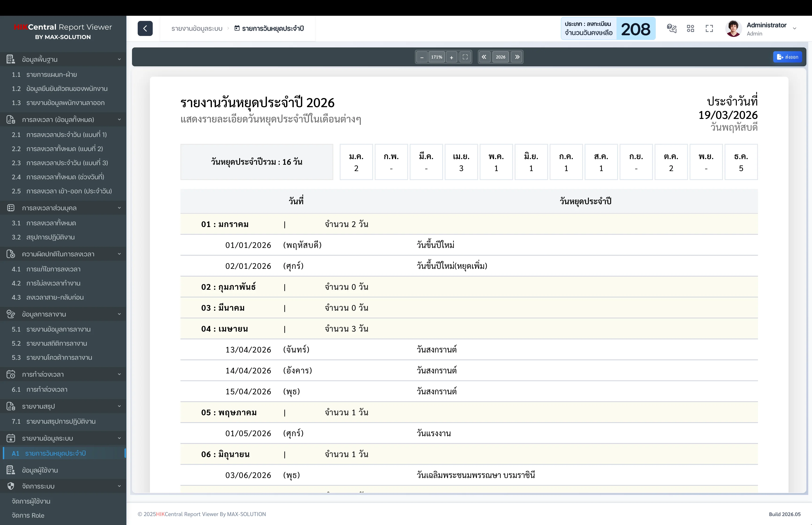Zoom out with the minus button
The width and height of the screenshot is (812, 525).
click(x=422, y=57)
